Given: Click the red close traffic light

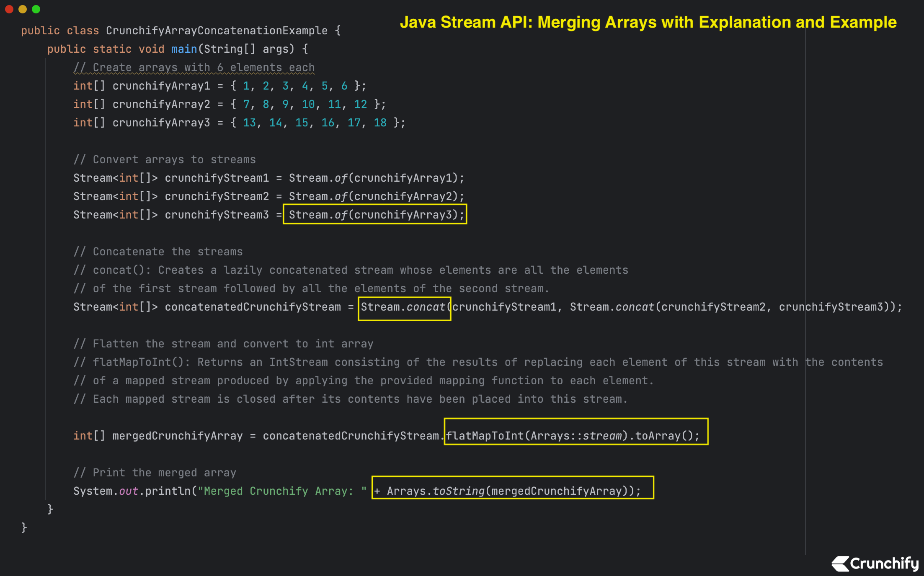Looking at the screenshot, I should (9, 9).
